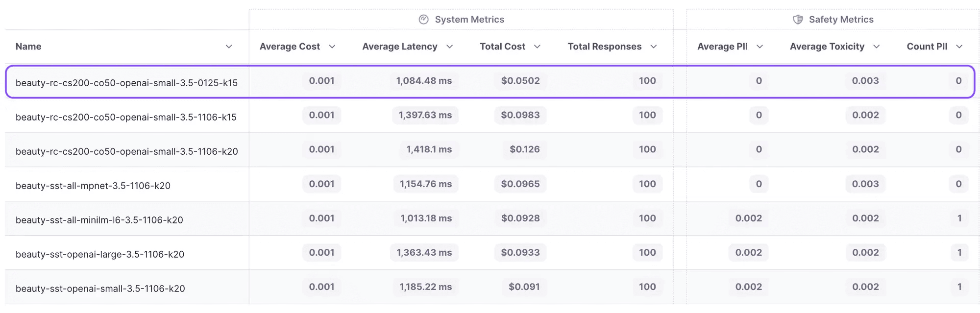Click the $0.091 total cost cell
This screenshot has width=980, height=313.
[x=524, y=287]
